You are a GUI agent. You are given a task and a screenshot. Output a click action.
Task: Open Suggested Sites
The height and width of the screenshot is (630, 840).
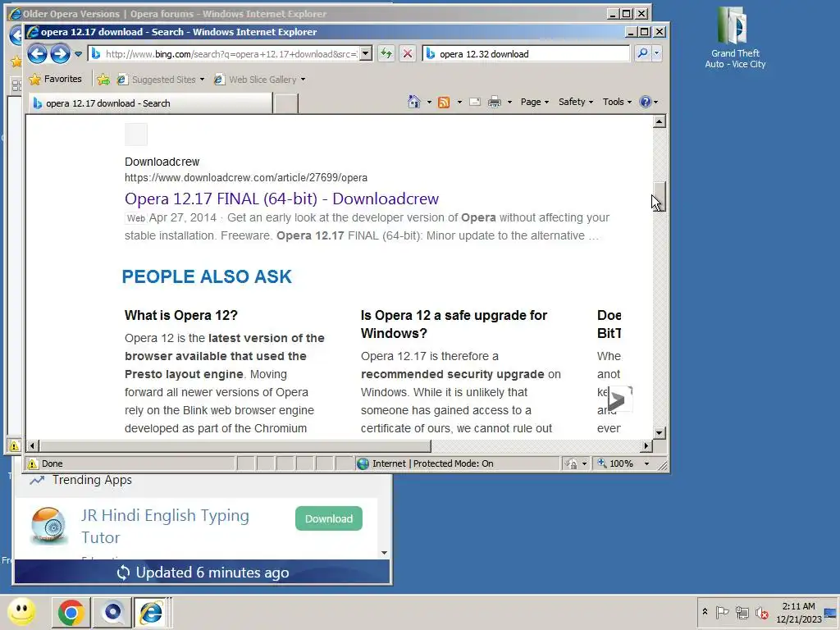click(160, 80)
